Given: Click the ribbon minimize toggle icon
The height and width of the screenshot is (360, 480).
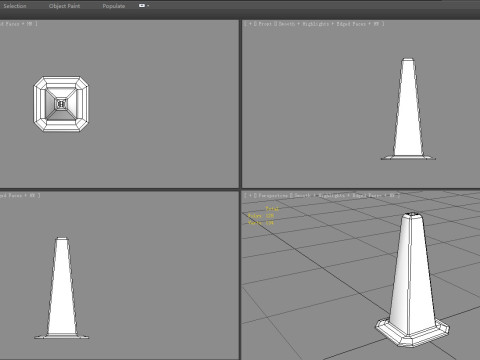Looking at the screenshot, I should coord(142,6).
